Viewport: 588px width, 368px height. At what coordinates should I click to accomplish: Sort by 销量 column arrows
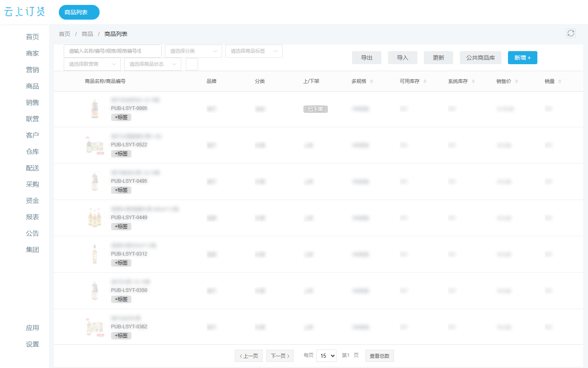pyautogui.click(x=560, y=81)
